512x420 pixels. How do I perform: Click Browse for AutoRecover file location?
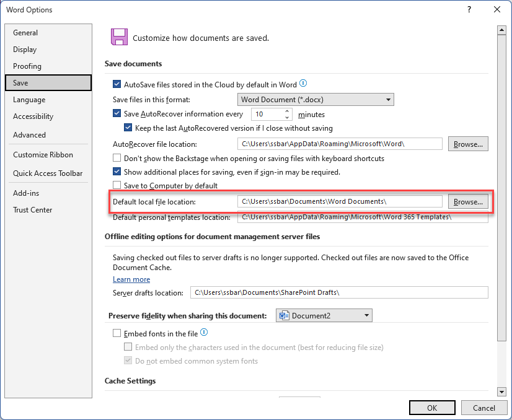point(468,144)
